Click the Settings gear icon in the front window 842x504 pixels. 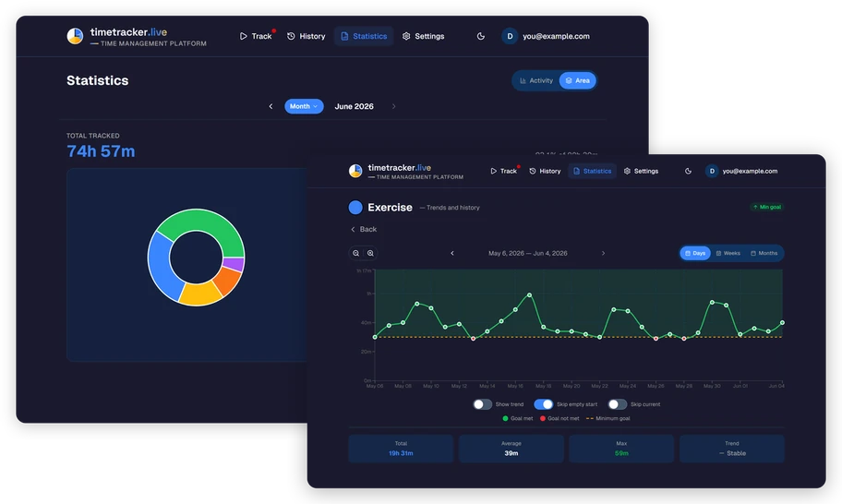pyautogui.click(x=627, y=171)
